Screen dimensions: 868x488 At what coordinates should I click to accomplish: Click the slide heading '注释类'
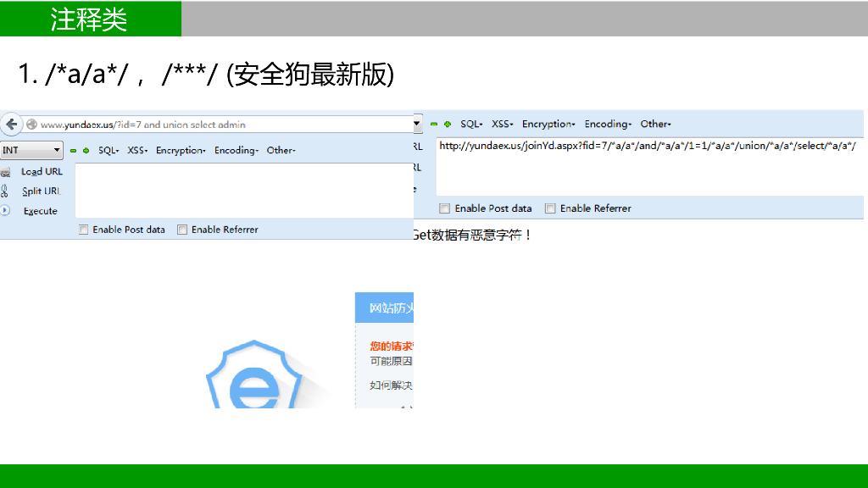(x=89, y=19)
